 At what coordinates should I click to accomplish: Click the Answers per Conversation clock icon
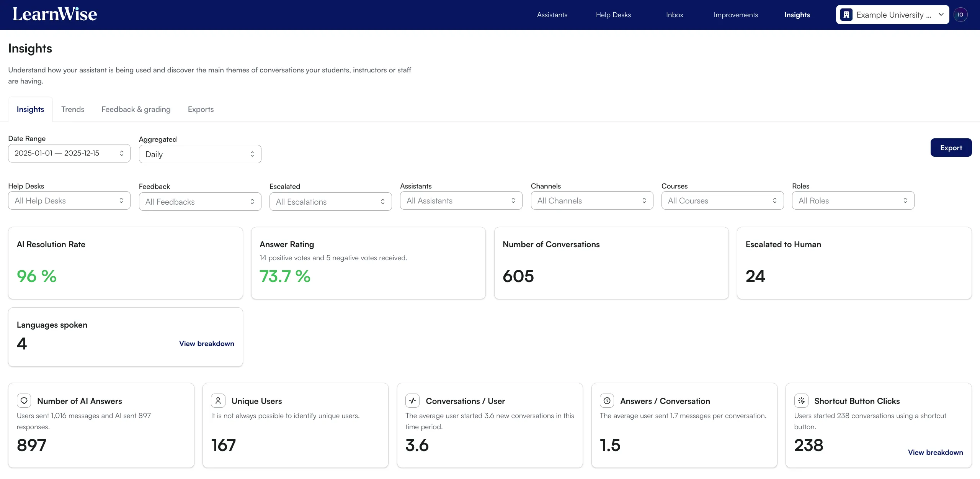(607, 401)
